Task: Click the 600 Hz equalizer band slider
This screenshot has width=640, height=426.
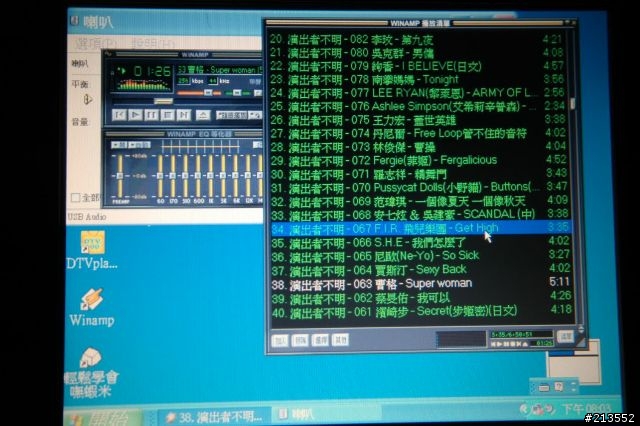Action: (x=198, y=175)
